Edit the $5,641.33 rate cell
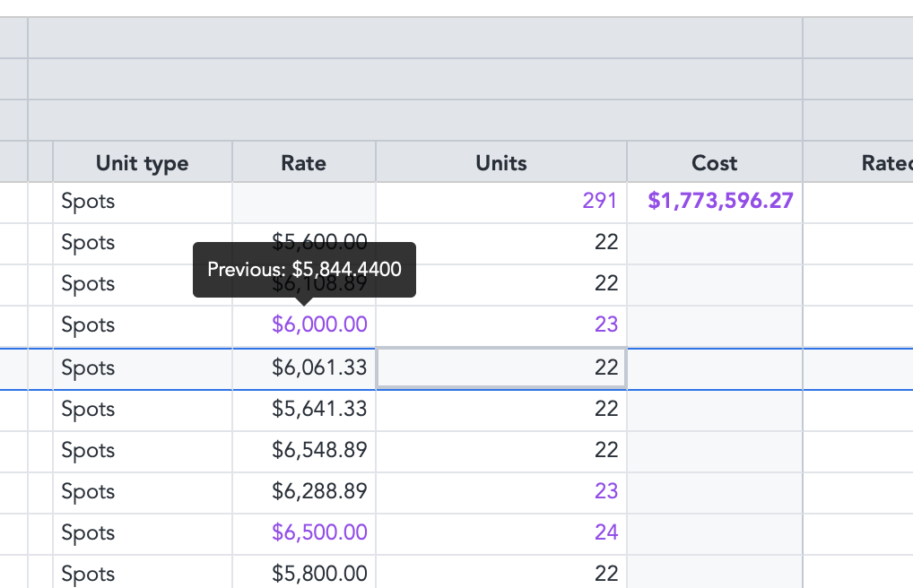 click(x=304, y=410)
